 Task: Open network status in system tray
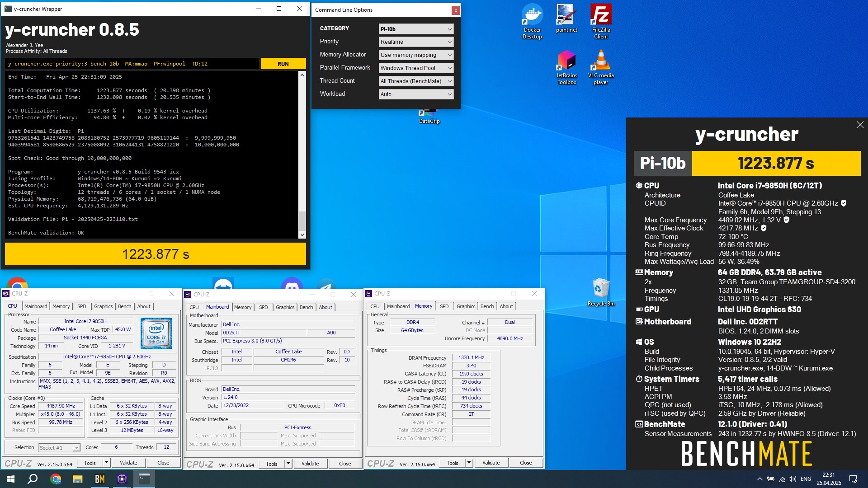pyautogui.click(x=782, y=479)
